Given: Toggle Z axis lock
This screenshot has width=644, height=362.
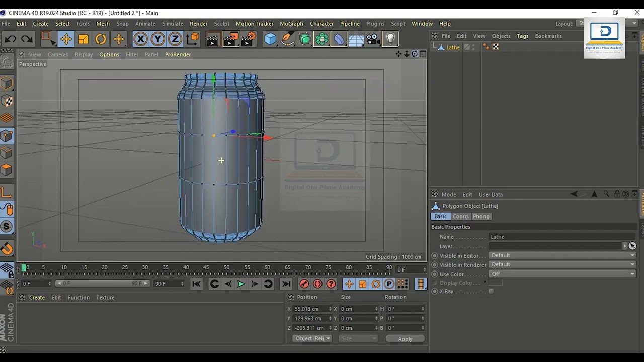Looking at the screenshot, I should (175, 39).
